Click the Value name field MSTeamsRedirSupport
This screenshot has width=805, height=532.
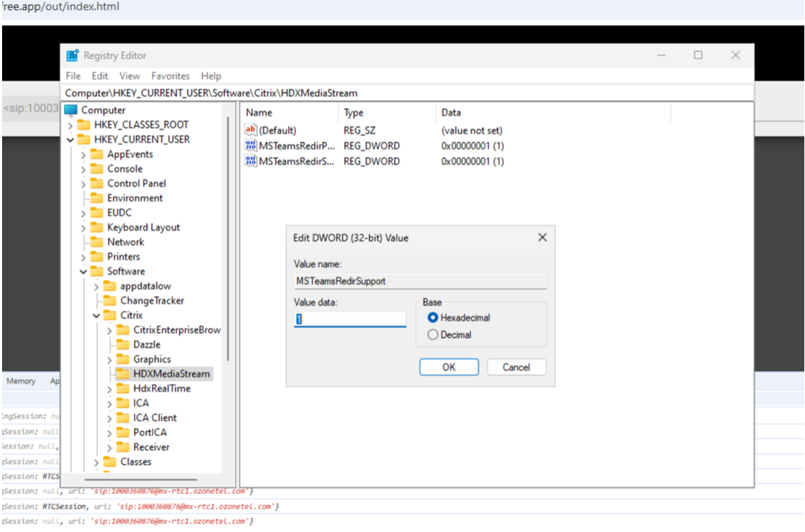click(420, 281)
